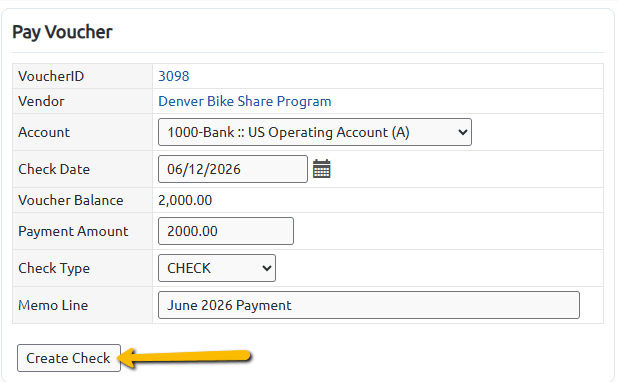This screenshot has height=382, width=618.
Task: Click the Memo Line row label
Action: coord(53,305)
